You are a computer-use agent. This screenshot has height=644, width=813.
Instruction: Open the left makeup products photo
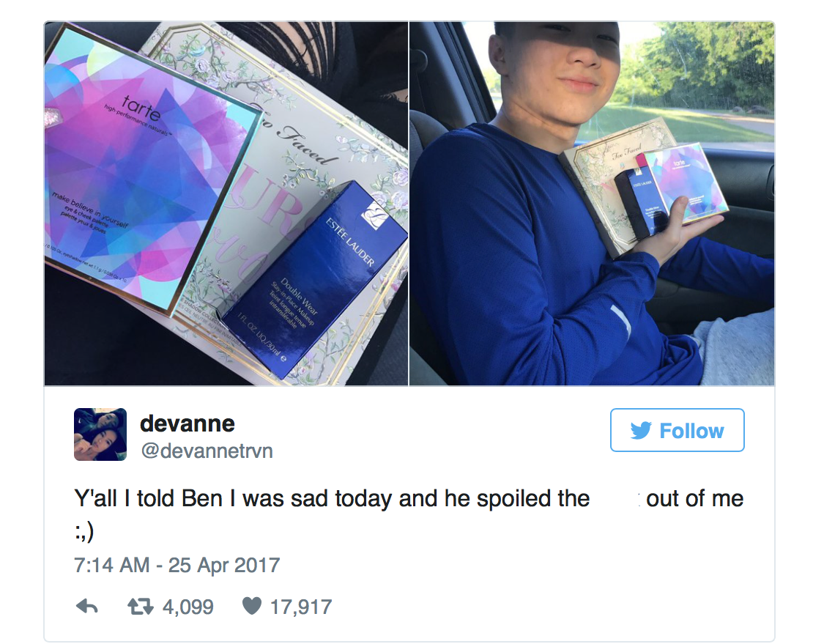[226, 203]
